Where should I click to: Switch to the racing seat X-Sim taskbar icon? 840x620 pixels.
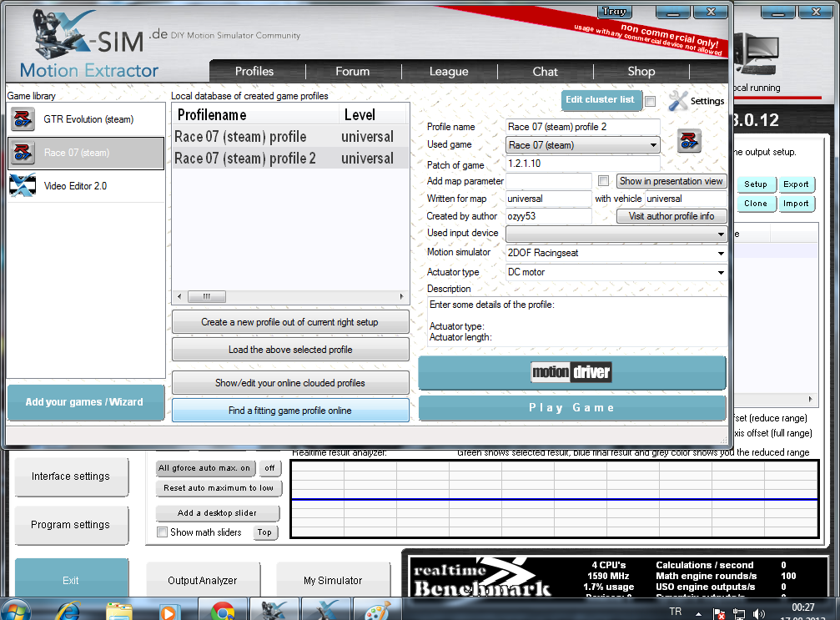point(274,610)
